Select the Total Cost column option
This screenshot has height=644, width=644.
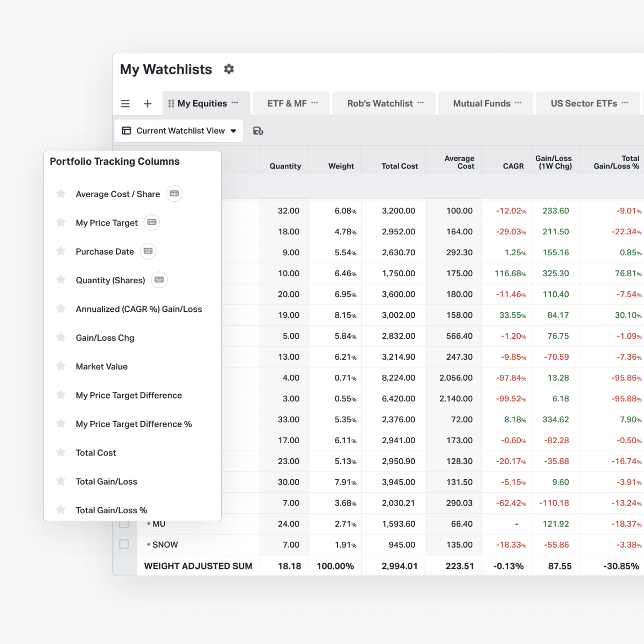coord(96,453)
